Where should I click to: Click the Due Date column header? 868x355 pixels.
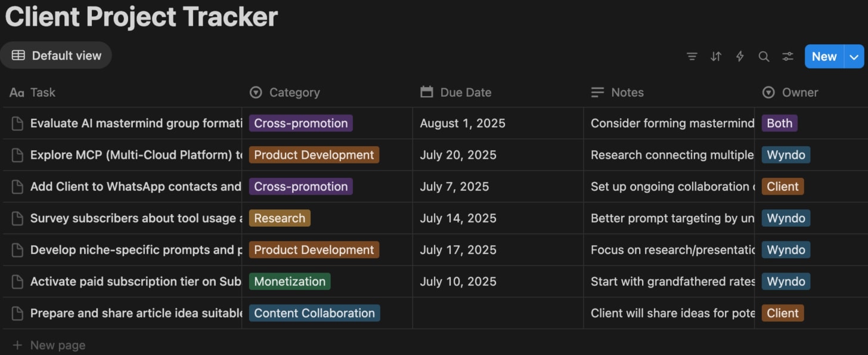coord(465,92)
